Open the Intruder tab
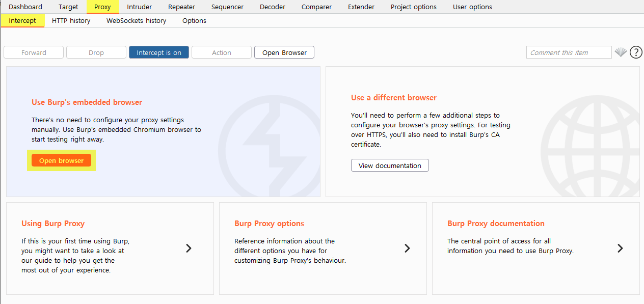The image size is (644, 304). coord(139,7)
